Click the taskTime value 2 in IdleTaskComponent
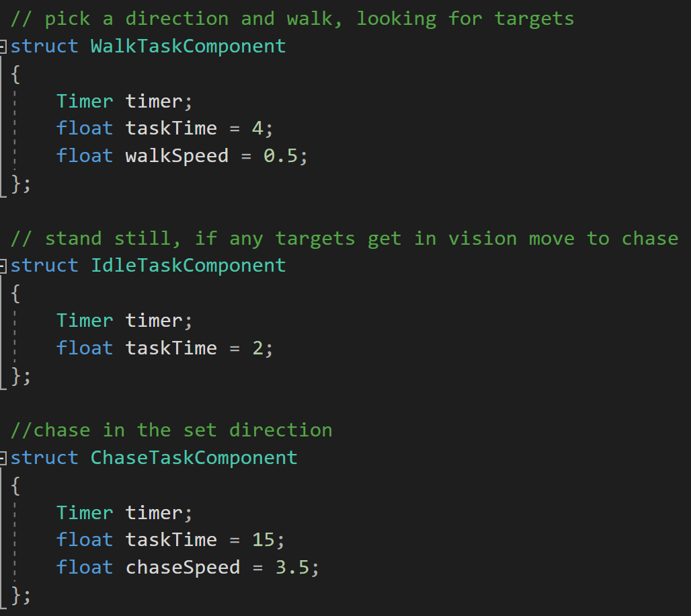This screenshot has height=616, width=691. coord(257,348)
